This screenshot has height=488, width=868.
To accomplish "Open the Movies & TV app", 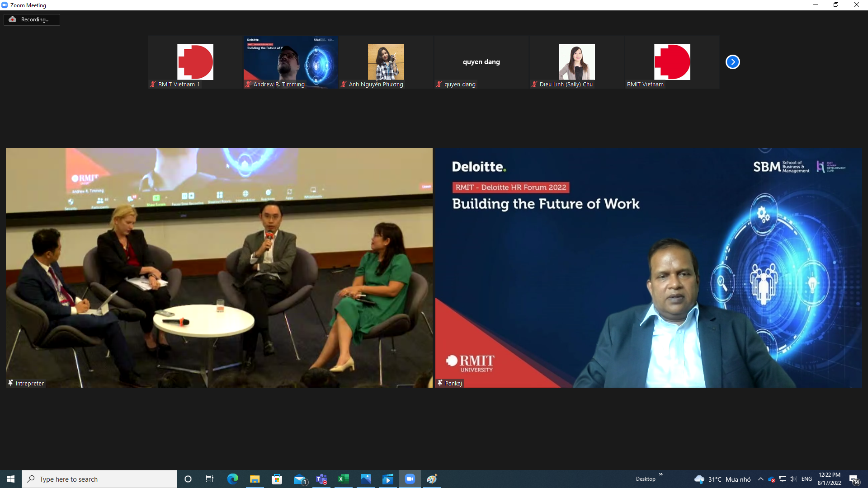I will [388, 479].
